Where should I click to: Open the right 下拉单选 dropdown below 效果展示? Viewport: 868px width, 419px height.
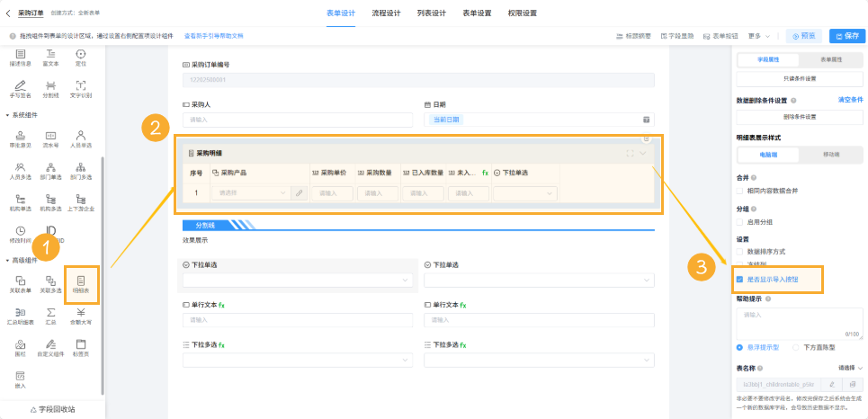(x=539, y=281)
